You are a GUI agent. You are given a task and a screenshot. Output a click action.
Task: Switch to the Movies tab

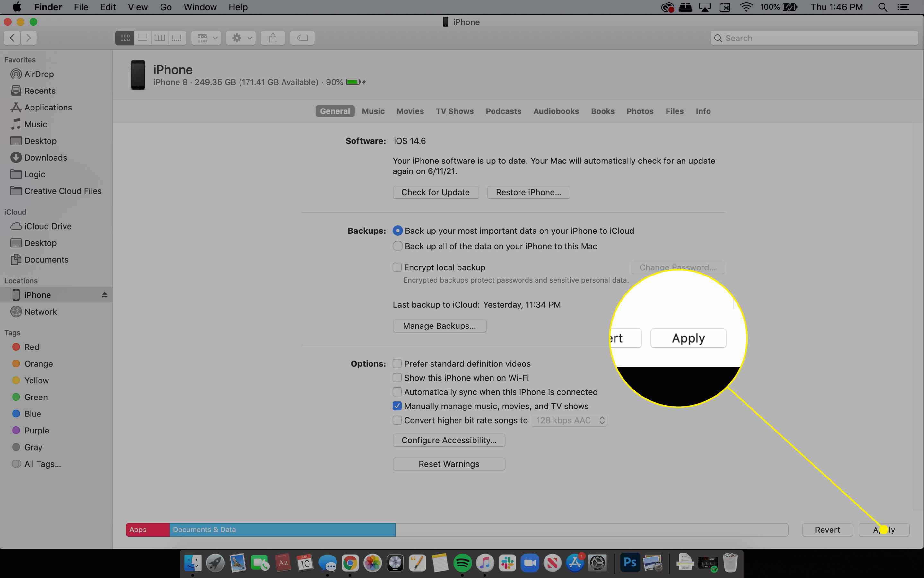click(410, 111)
